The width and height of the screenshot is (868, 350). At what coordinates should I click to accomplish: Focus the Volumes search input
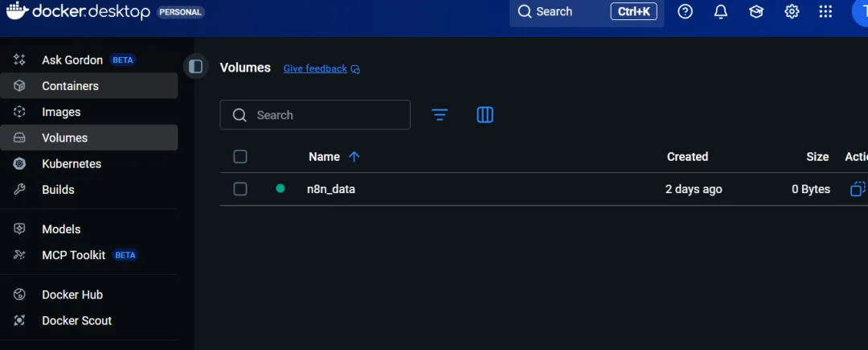[315, 114]
